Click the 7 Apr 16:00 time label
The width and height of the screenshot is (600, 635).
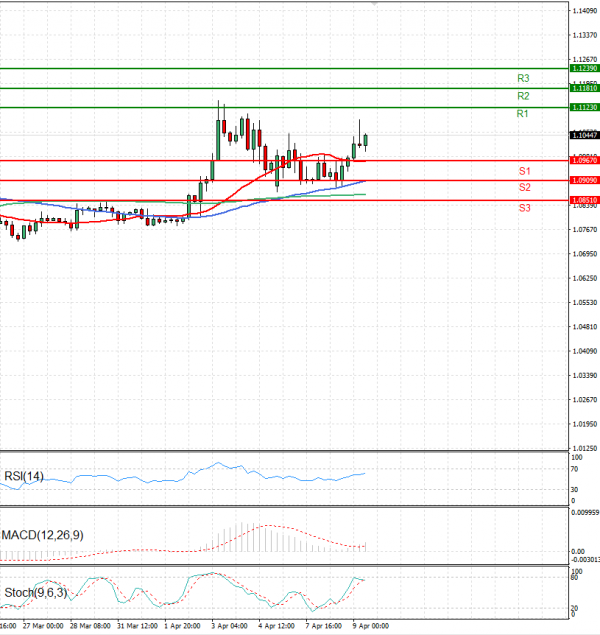point(323,626)
